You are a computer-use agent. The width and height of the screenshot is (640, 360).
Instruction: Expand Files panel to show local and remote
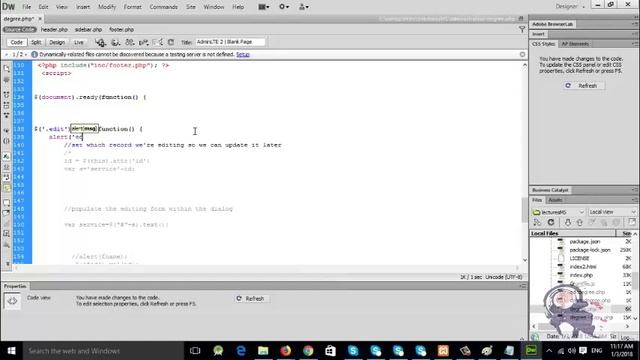tap(632, 222)
